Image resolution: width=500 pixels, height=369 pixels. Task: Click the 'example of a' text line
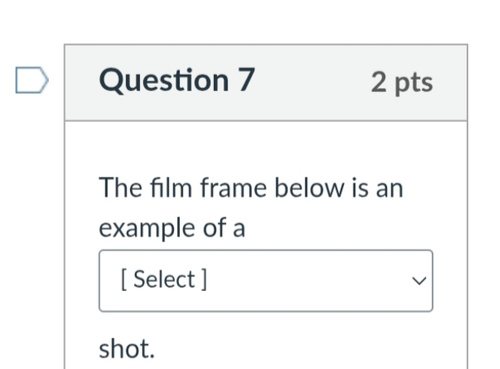point(172,228)
